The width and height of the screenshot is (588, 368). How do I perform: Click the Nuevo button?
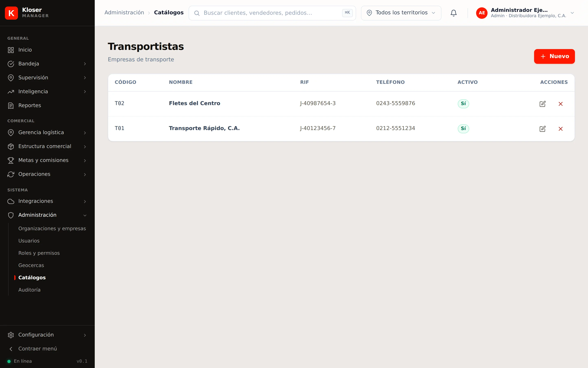(554, 56)
